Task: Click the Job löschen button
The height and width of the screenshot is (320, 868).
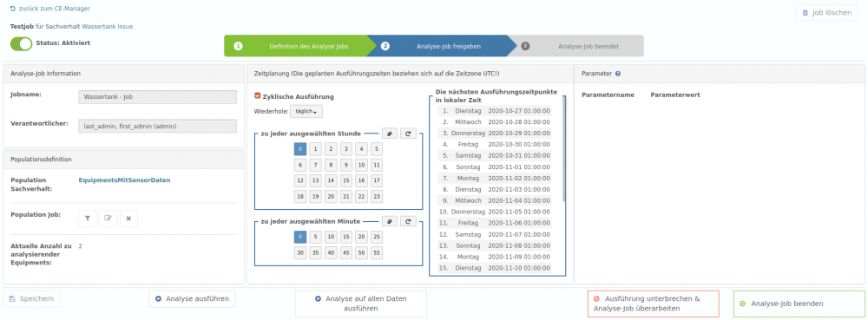Action: [826, 13]
